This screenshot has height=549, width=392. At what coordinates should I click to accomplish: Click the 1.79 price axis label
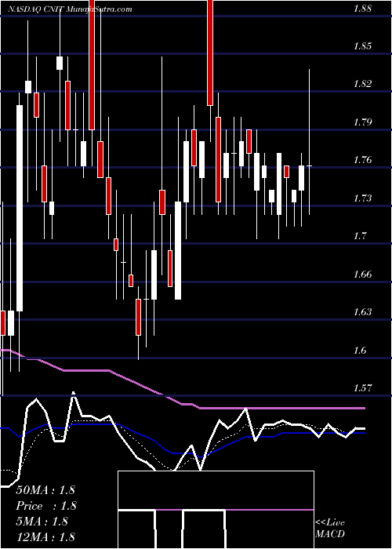pyautogui.click(x=362, y=122)
